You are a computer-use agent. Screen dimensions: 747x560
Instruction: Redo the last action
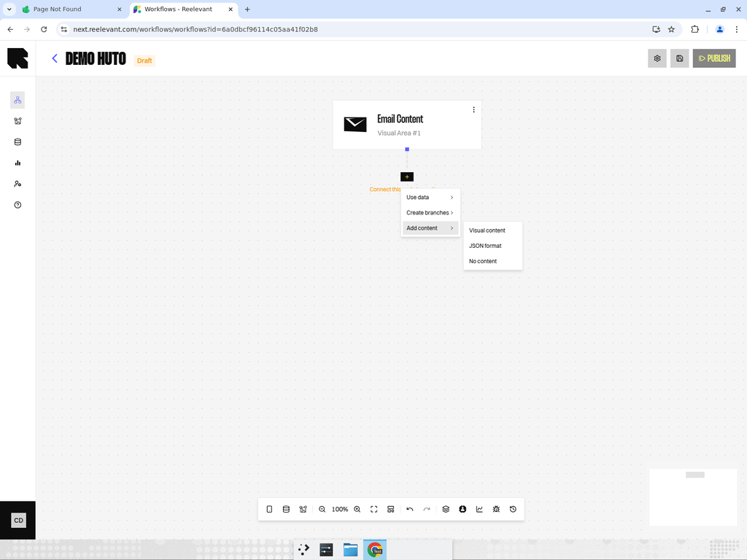427,509
